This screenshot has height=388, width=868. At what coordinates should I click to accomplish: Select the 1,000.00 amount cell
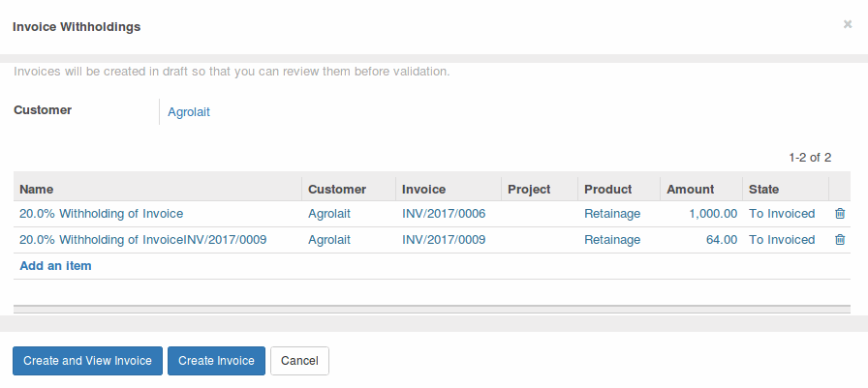(x=700, y=213)
